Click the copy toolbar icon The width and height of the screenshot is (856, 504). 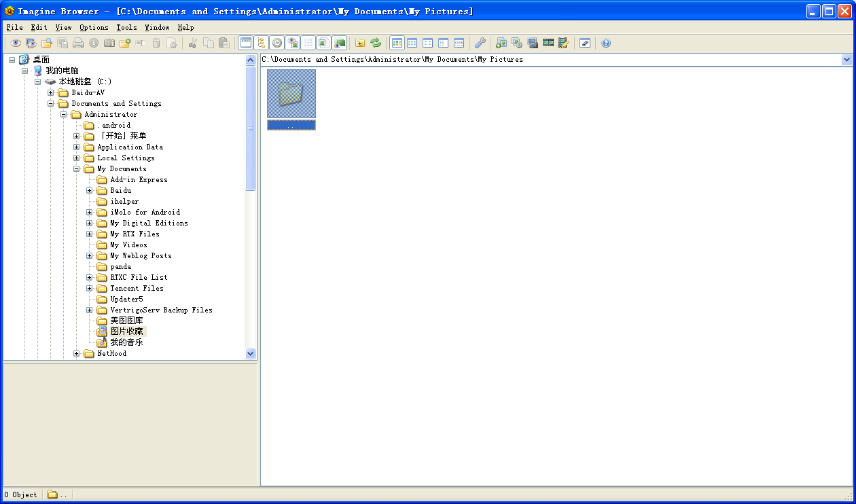tap(209, 43)
